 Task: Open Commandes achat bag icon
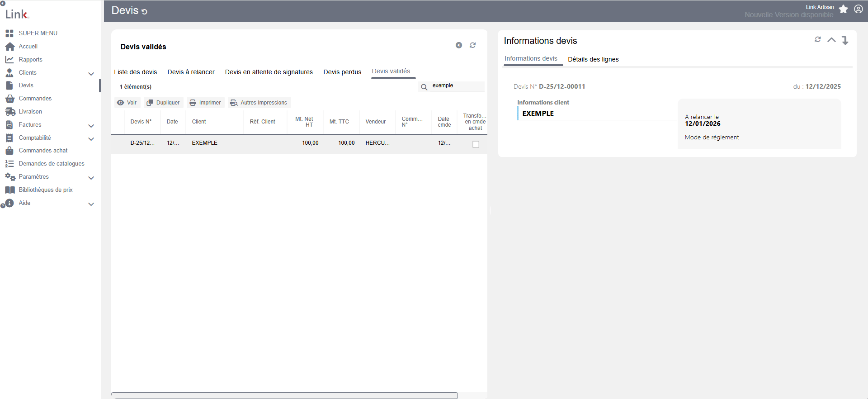pyautogui.click(x=9, y=151)
